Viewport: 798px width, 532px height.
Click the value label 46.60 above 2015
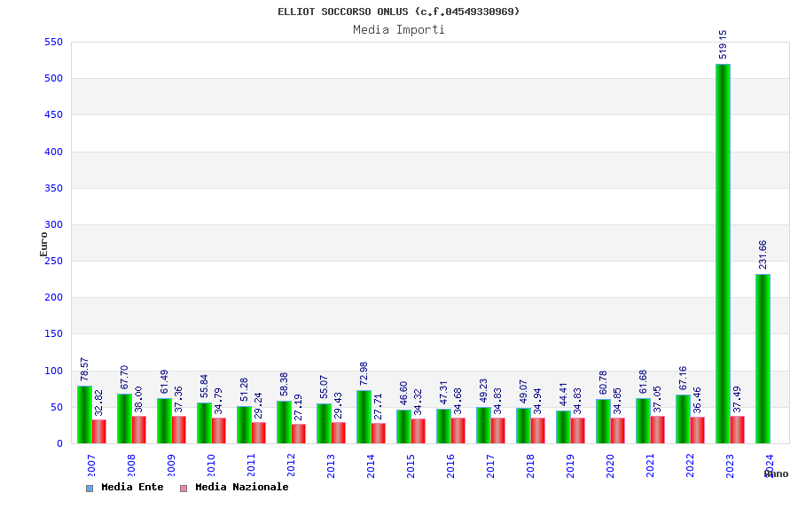click(x=403, y=394)
